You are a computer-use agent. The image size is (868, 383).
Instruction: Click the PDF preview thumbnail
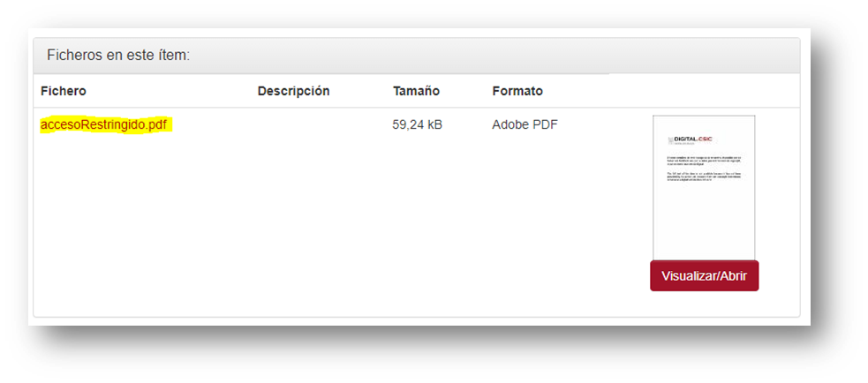[x=704, y=187]
